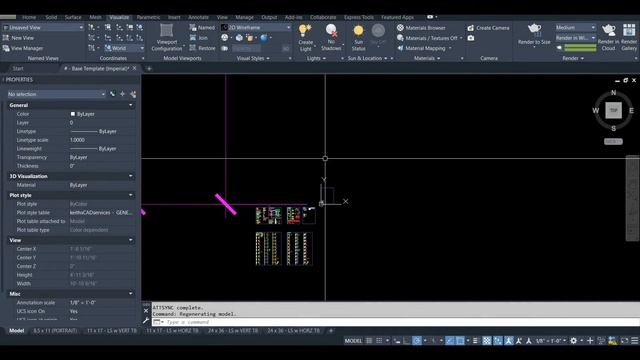Open the Solid ribbon tab
Image resolution: width=640 pixels, height=360 pixels.
[x=51, y=17]
